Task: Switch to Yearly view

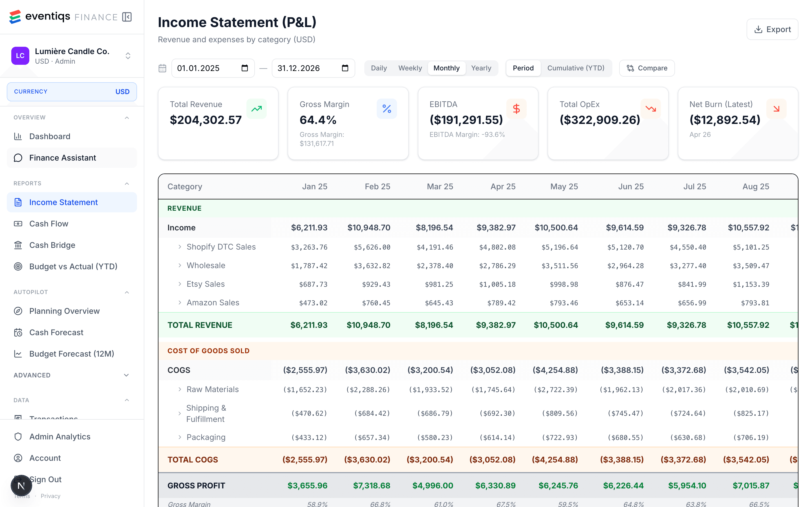Action: (481, 68)
